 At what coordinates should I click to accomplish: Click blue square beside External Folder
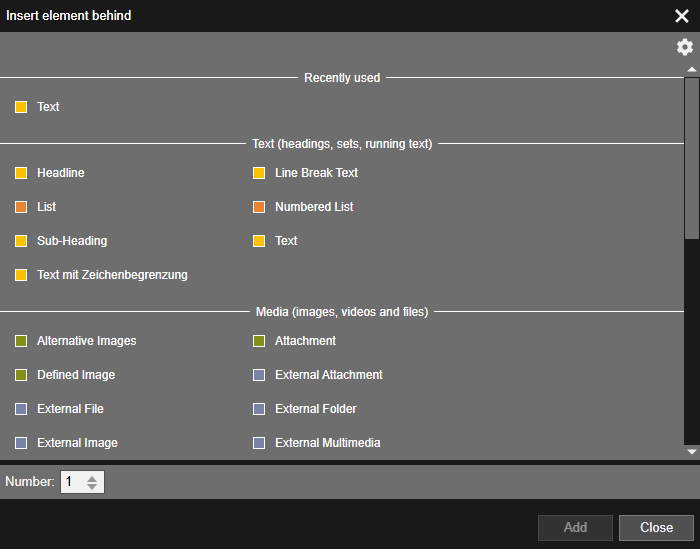coord(259,409)
